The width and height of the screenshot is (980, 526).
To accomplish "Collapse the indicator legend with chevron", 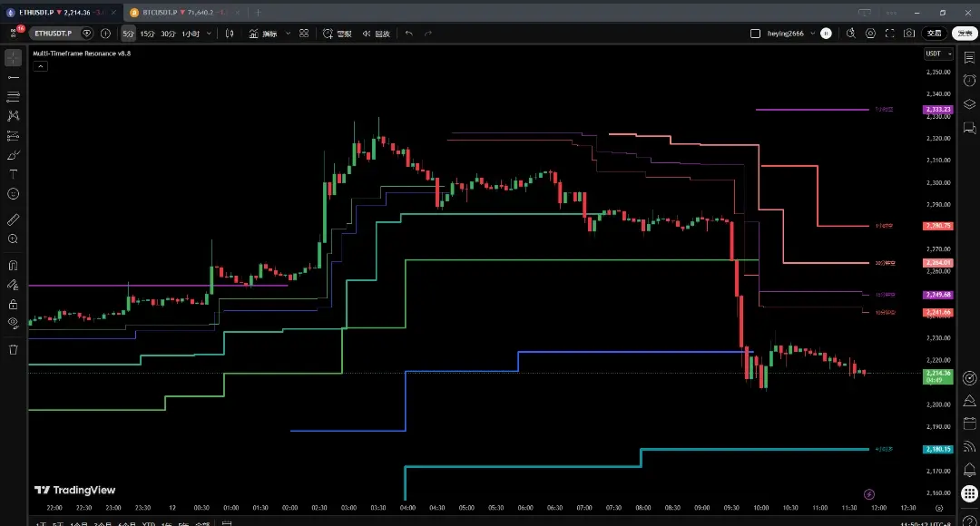I will pyautogui.click(x=40, y=66).
